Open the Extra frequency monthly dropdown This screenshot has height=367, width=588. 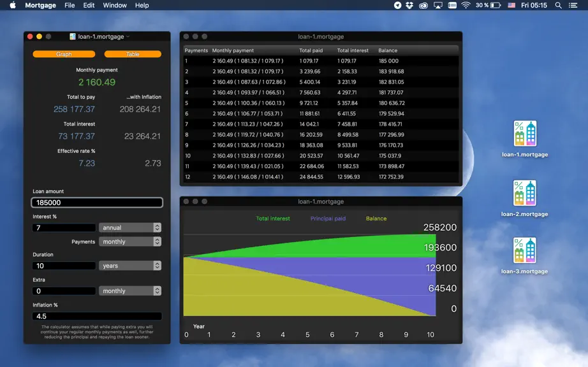(x=130, y=291)
